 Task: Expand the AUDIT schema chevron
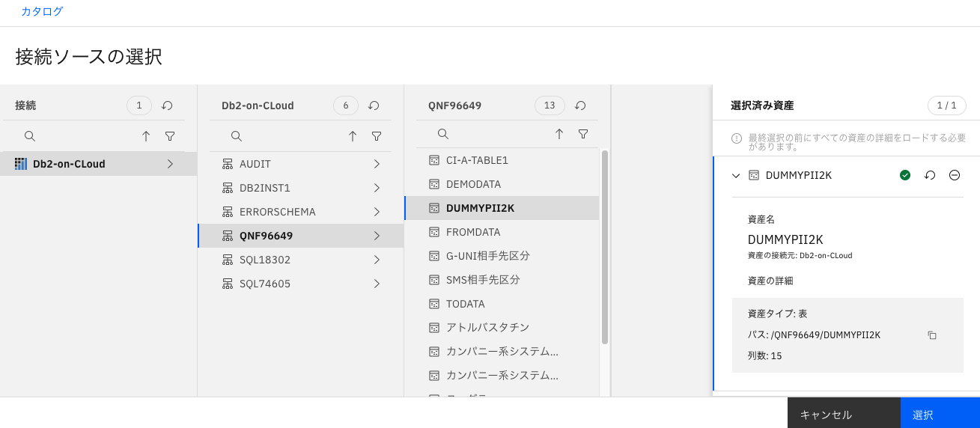pyautogui.click(x=377, y=164)
